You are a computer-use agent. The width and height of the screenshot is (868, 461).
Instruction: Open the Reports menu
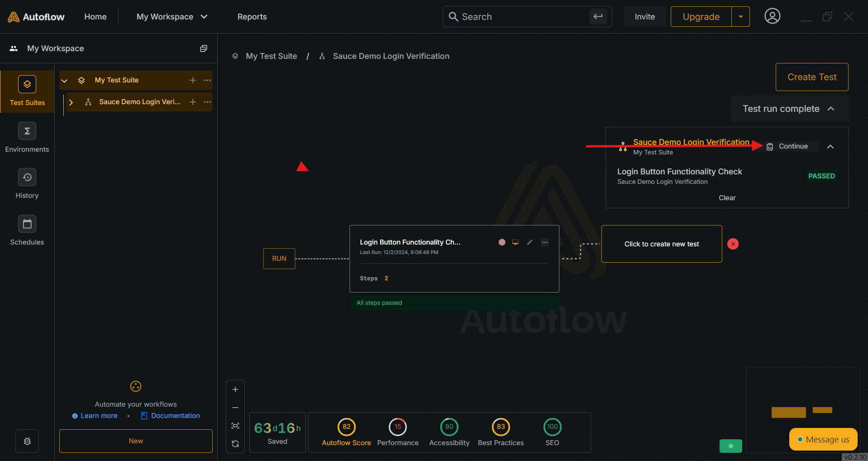pos(252,17)
